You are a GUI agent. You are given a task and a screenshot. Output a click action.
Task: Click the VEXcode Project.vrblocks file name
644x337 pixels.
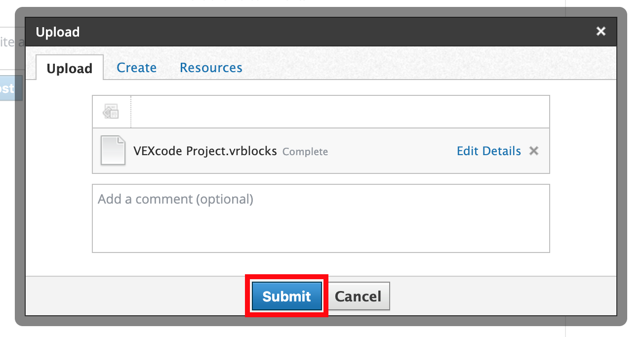205,151
